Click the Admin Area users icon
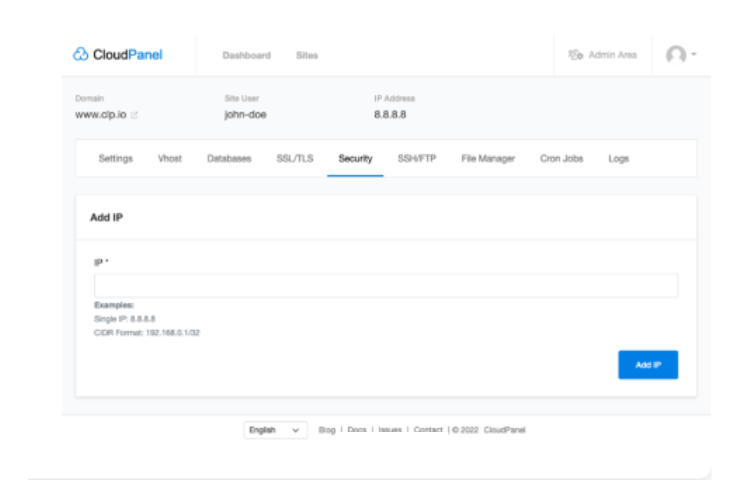This screenshot has width=740, height=492. click(574, 55)
